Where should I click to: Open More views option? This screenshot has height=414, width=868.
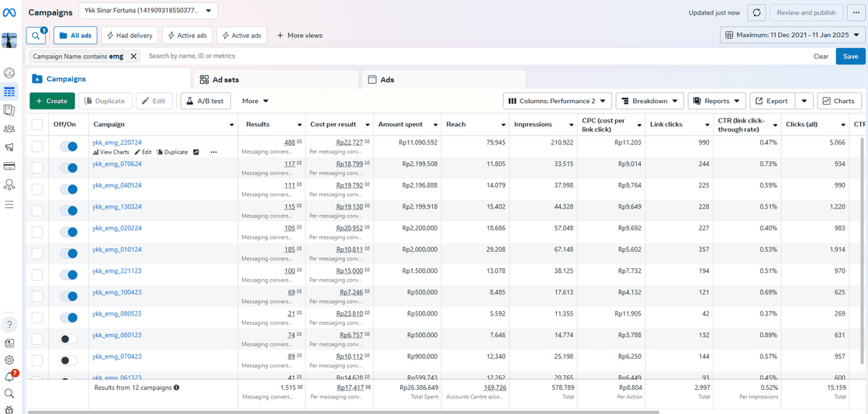tap(299, 36)
